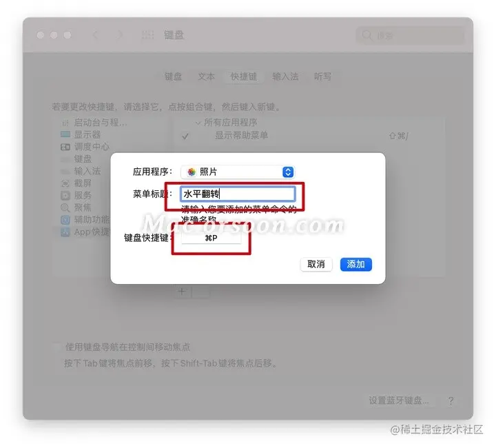Toggle the 显示帮助菜单 checkbox
Viewport: 496px width, 448px height.
click(185, 136)
